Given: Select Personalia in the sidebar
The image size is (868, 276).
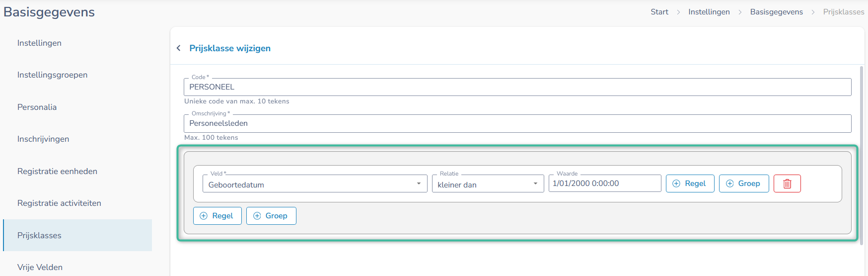Looking at the screenshot, I should pyautogui.click(x=37, y=107).
